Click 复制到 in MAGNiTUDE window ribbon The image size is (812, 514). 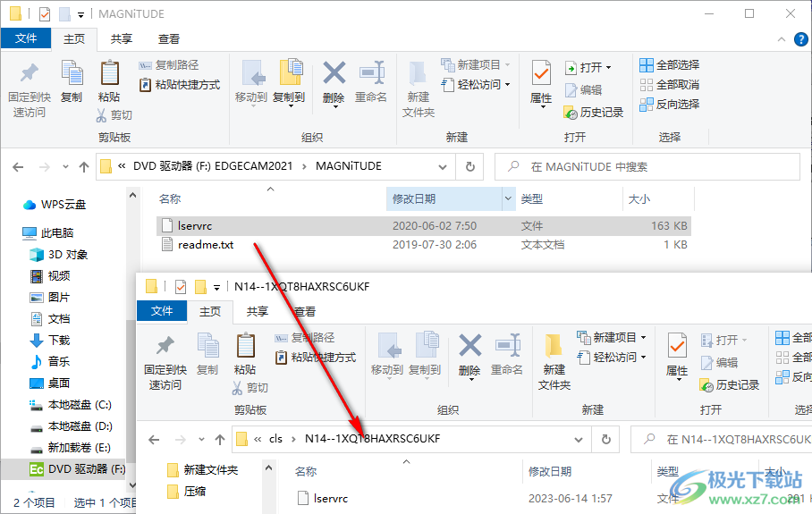[x=289, y=83]
